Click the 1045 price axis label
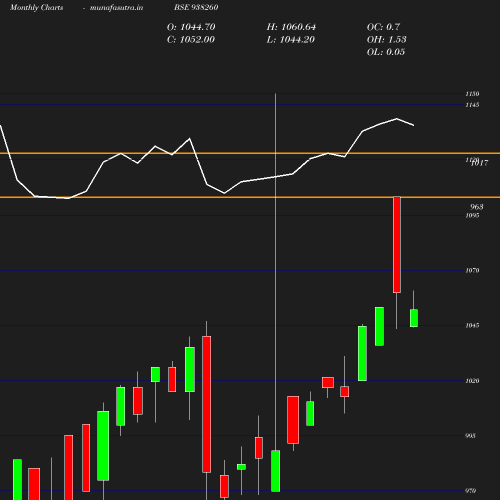The width and height of the screenshot is (500, 500). point(472,325)
